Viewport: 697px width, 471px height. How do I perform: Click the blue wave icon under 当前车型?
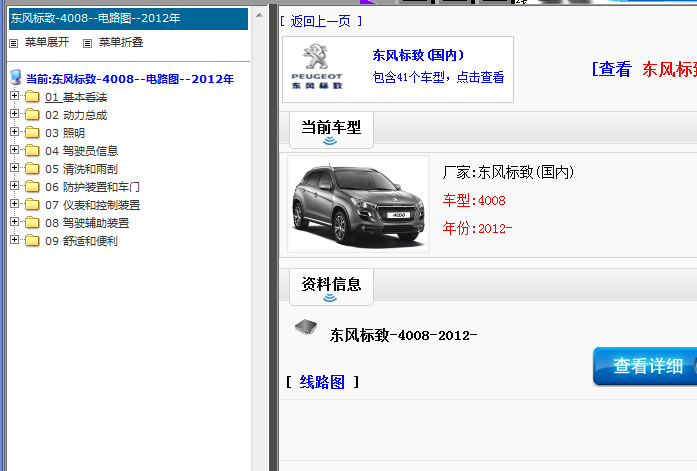(x=330, y=141)
